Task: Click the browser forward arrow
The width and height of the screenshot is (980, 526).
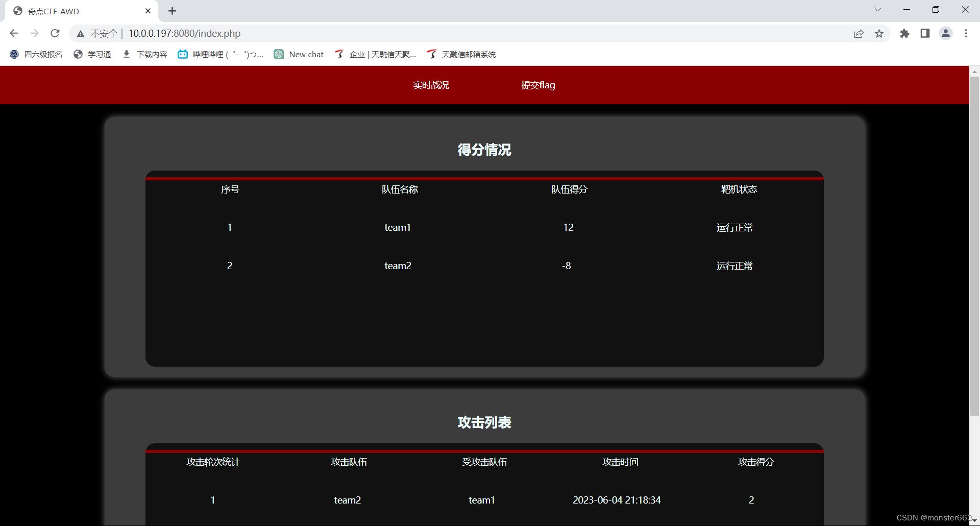Action: tap(34, 33)
